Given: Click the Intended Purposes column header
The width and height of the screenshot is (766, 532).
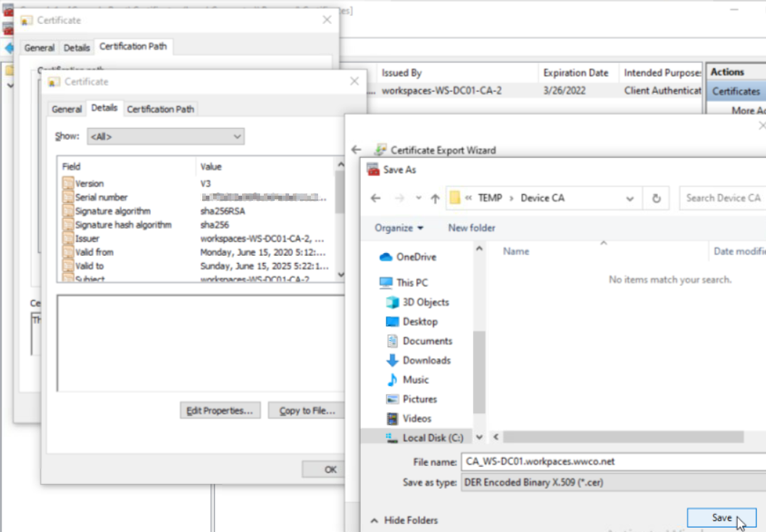Looking at the screenshot, I should click(662, 72).
